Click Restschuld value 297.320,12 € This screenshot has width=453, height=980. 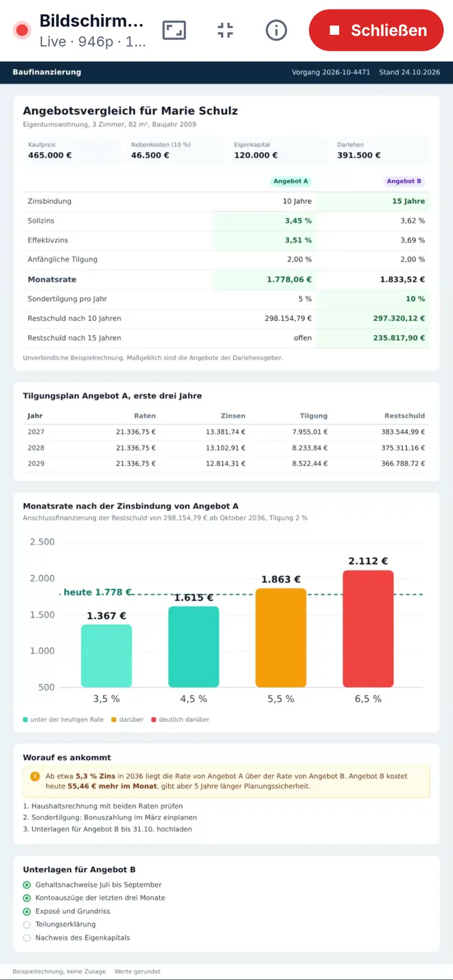[399, 318]
